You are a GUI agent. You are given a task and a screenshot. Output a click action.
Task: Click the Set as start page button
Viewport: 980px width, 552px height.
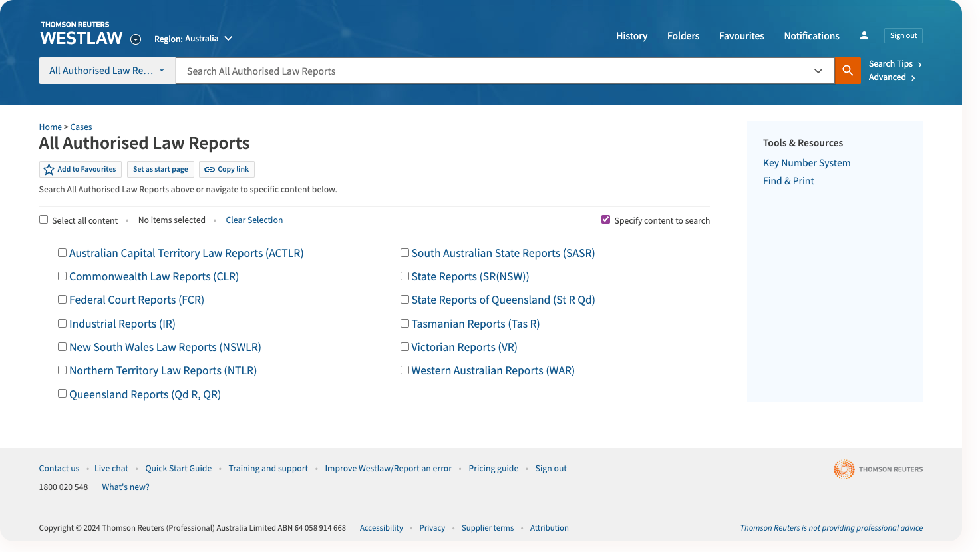click(160, 169)
